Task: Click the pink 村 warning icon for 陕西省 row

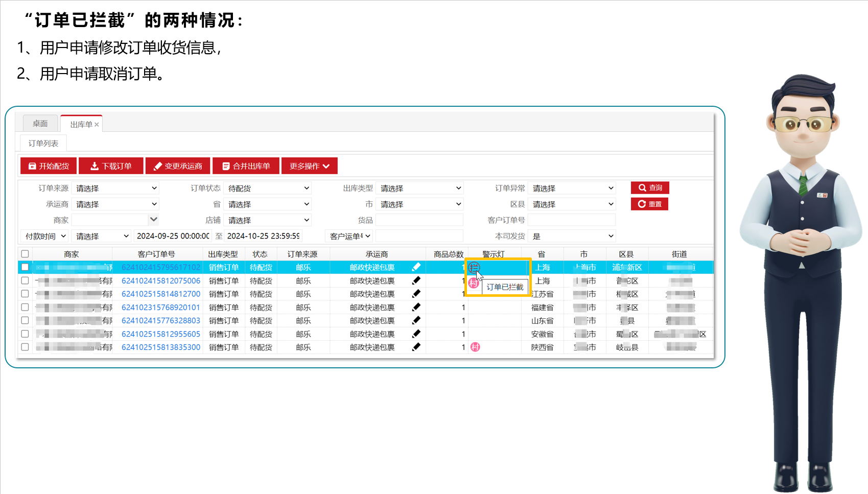Action: (475, 347)
